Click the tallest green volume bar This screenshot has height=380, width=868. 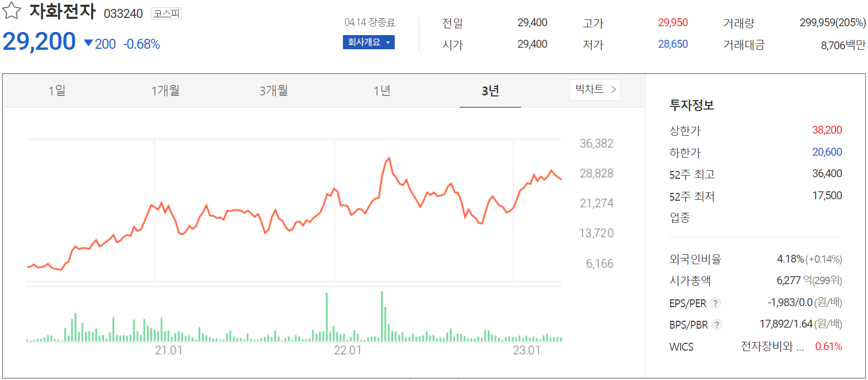point(382,316)
